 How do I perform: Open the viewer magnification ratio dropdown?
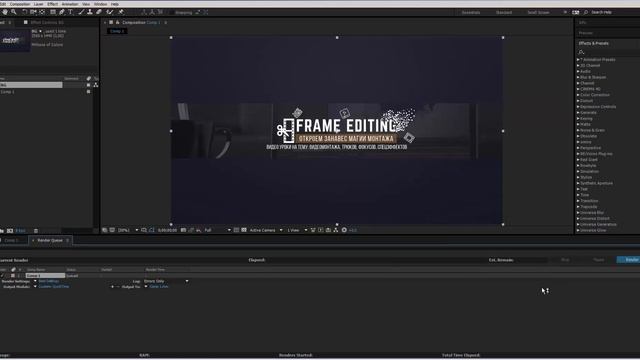point(128,231)
